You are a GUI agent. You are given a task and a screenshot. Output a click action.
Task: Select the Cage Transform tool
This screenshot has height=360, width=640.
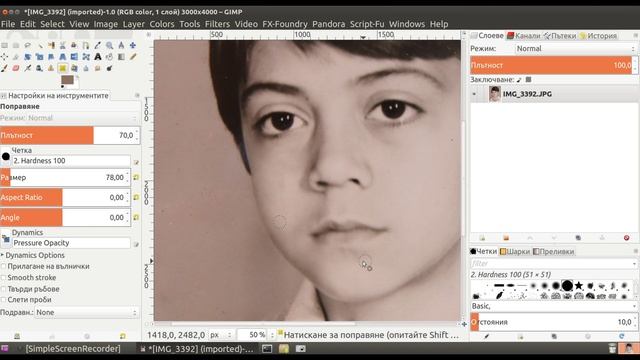(x=86, y=57)
